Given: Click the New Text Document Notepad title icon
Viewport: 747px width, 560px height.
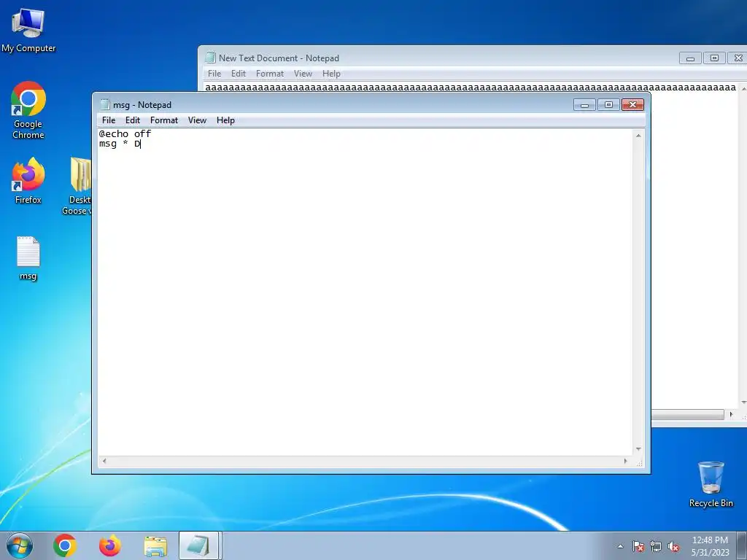Looking at the screenshot, I should [x=210, y=58].
